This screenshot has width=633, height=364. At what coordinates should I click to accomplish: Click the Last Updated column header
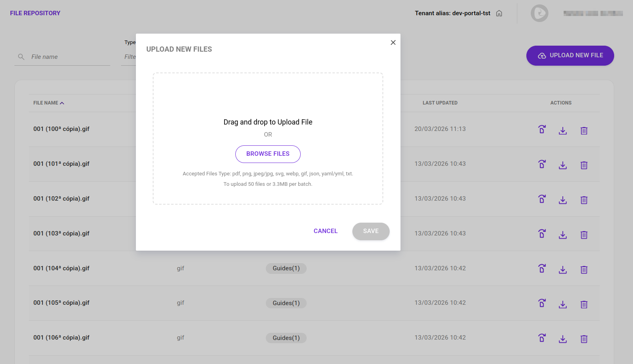click(440, 103)
